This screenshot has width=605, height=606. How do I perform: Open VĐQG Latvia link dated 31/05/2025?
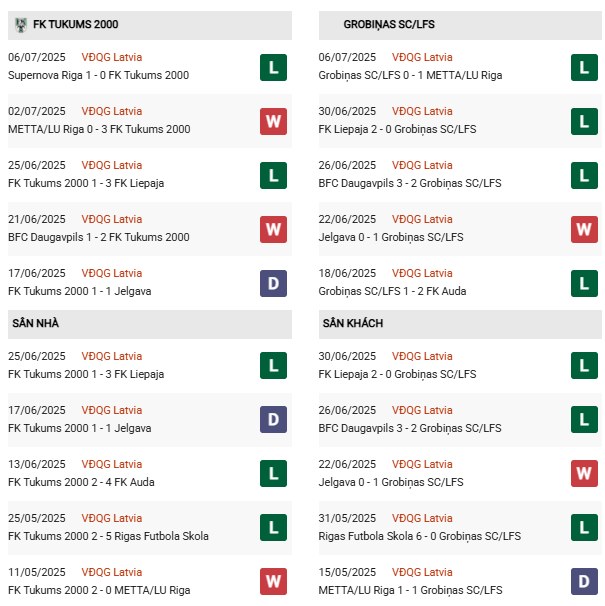[422, 518]
